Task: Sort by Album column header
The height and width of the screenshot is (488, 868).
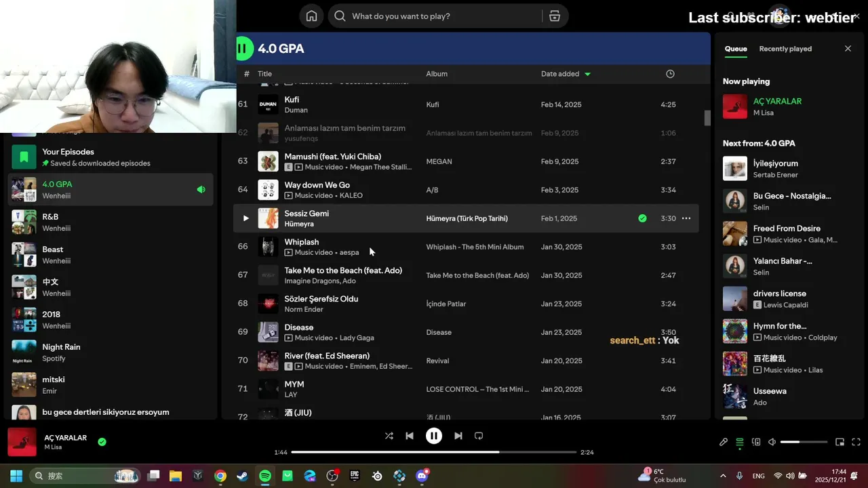Action: [x=437, y=74]
